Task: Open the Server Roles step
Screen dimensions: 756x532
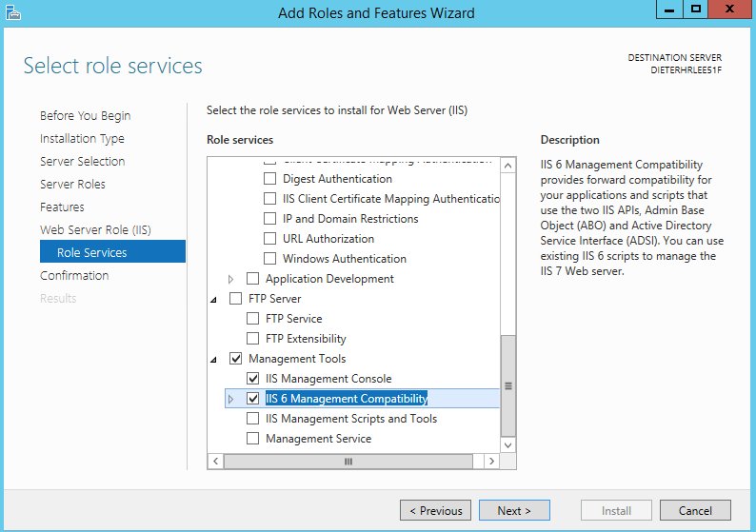Action: tap(72, 184)
